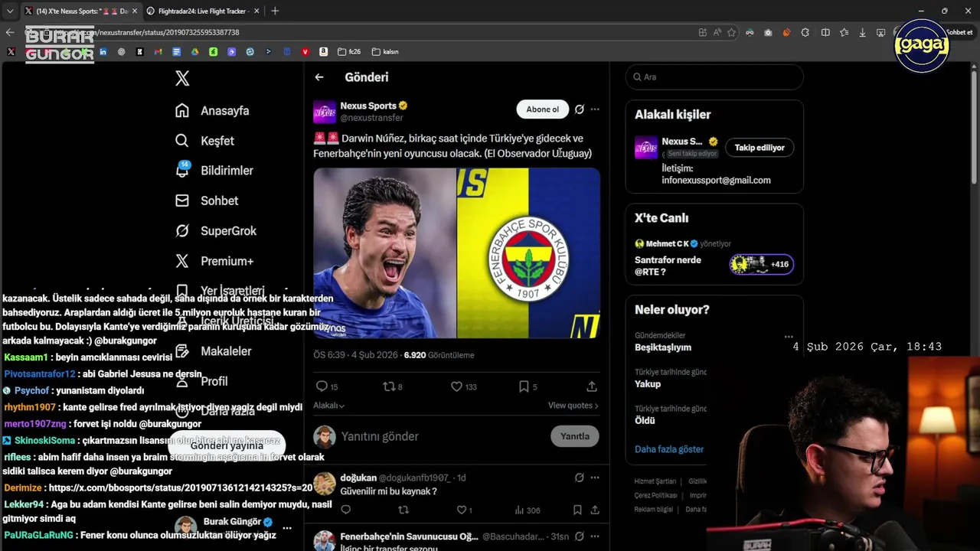Share doğukan's reply
This screenshot has height=551, width=980.
pos(595,510)
